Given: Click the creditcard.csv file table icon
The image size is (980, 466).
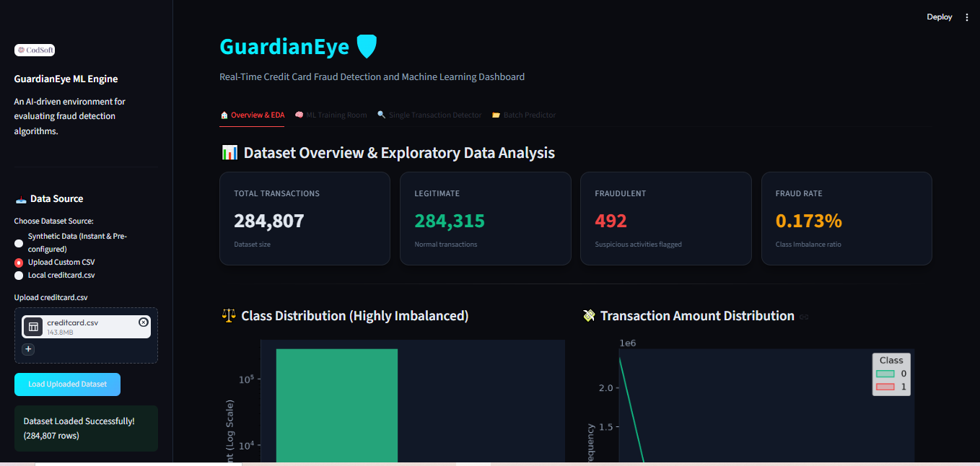Looking at the screenshot, I should click(33, 327).
